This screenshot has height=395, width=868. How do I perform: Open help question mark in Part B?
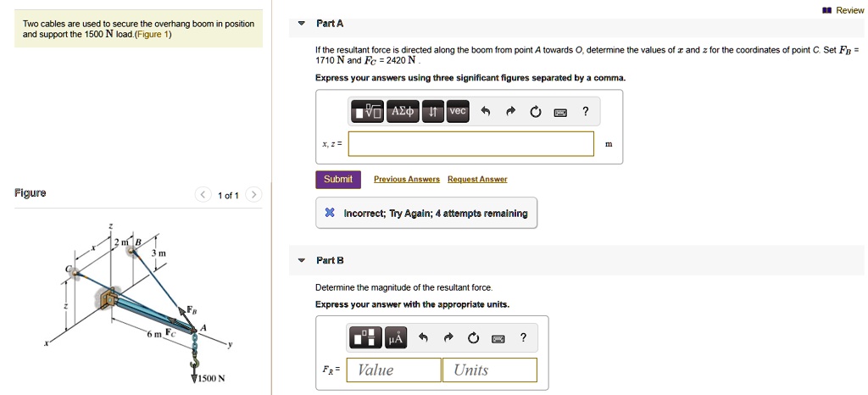524,337
